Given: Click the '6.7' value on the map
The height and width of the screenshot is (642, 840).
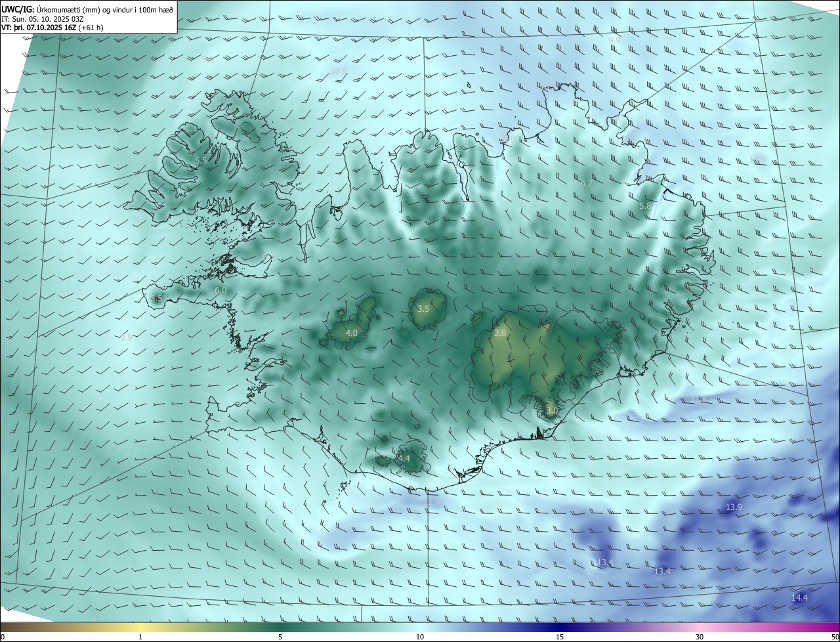Looking at the screenshot, I should [587, 184].
